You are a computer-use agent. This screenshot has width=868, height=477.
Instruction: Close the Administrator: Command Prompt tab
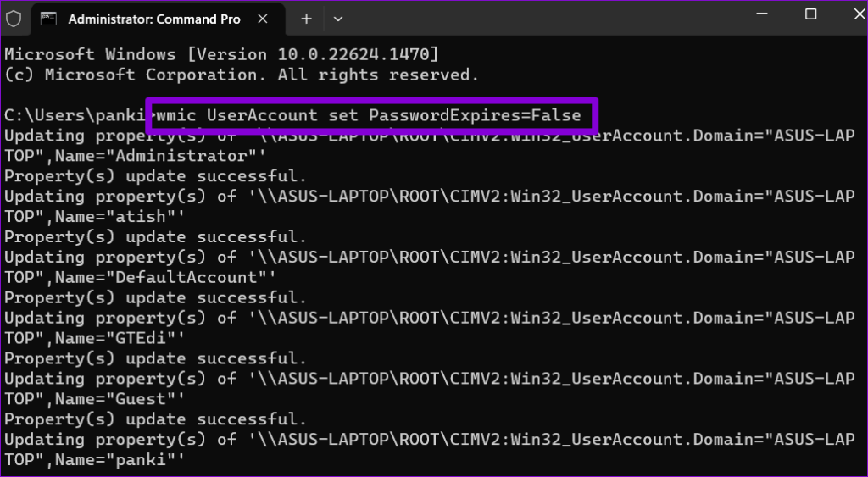(263, 19)
